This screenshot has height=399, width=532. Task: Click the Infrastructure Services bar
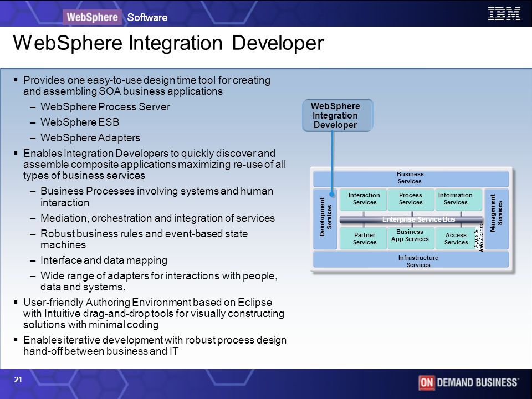coord(411,260)
